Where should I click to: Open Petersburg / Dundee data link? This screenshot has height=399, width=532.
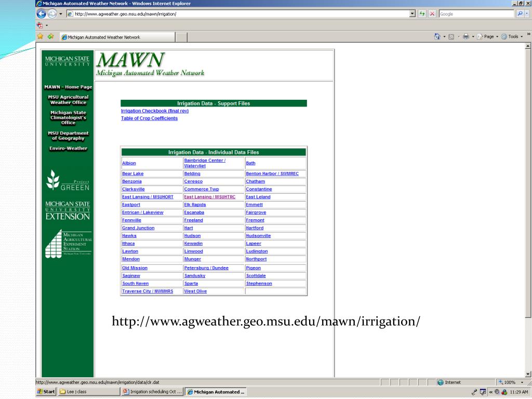(x=206, y=269)
